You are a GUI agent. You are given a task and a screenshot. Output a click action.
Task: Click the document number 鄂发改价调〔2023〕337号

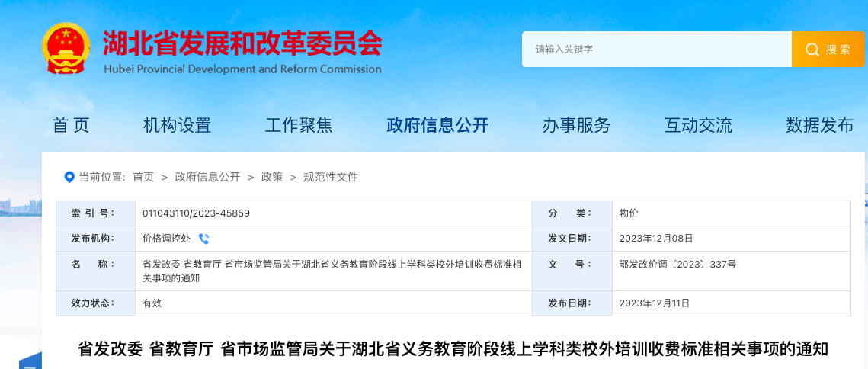(677, 265)
